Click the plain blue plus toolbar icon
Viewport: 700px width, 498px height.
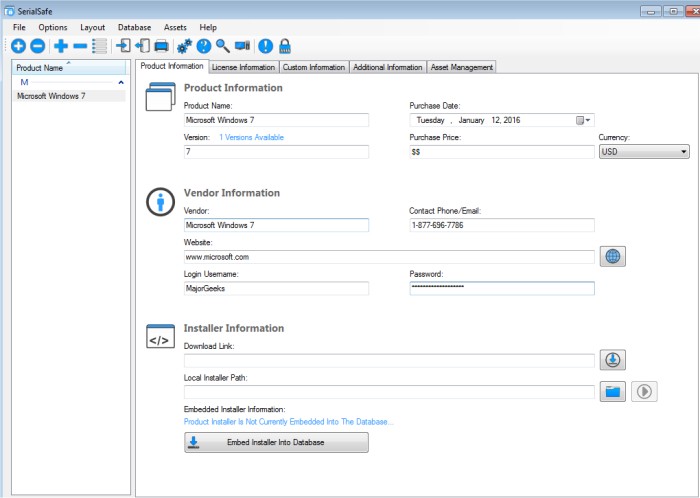pyautogui.click(x=61, y=46)
